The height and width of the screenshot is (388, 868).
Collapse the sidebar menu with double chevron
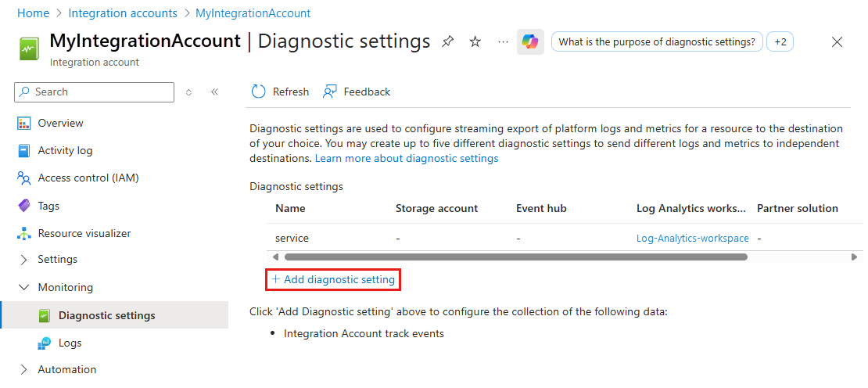215,92
